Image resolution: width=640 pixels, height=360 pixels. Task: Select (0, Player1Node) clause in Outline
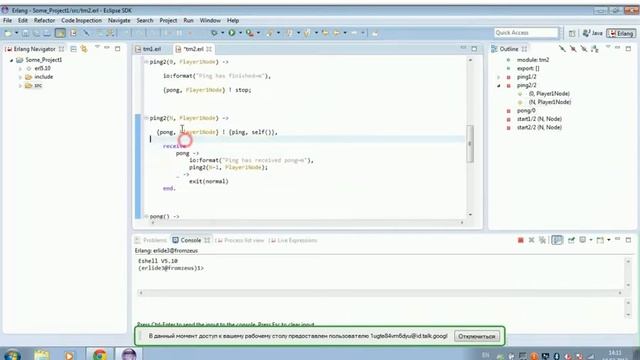tap(549, 94)
